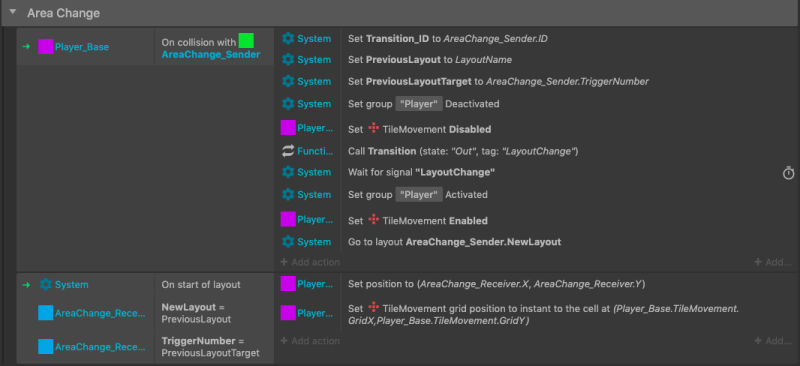The width and height of the screenshot is (800, 366).
Task: Click the blue AreaChange_Receiver NewLayout condition icon
Action: 45,313
